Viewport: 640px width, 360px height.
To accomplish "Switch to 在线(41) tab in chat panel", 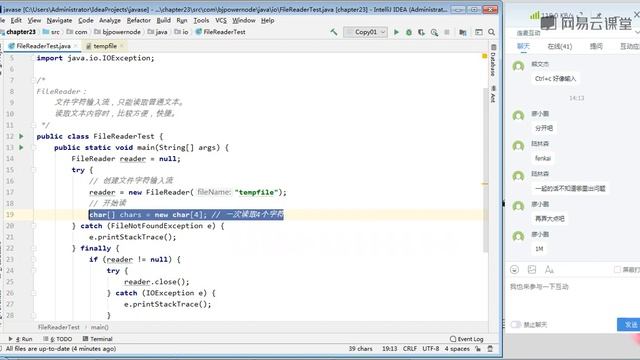I will pyautogui.click(x=560, y=47).
